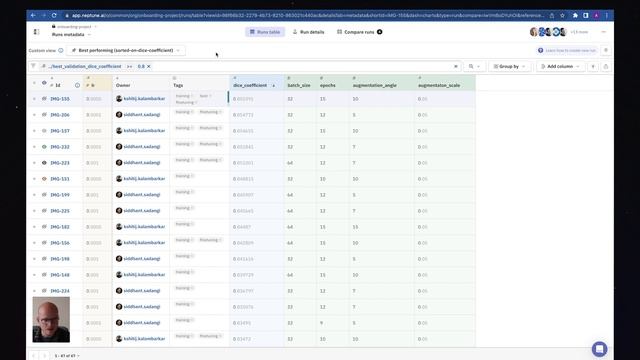The width and height of the screenshot is (640, 360).
Task: Toggle the eye for run IMG-155
Action: click(x=44, y=99)
